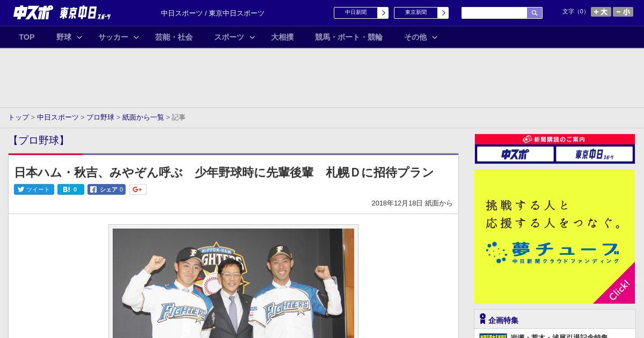Open the 夢チューブ crowdfunding ad
Image resolution: width=644 pixels, height=338 pixels.
pos(554,237)
